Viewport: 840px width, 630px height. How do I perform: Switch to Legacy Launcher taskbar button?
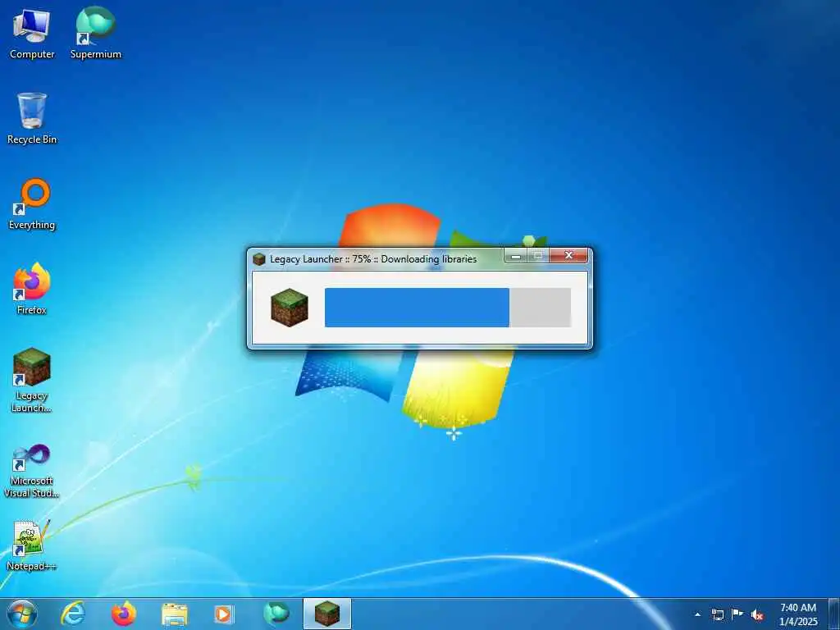click(x=327, y=614)
